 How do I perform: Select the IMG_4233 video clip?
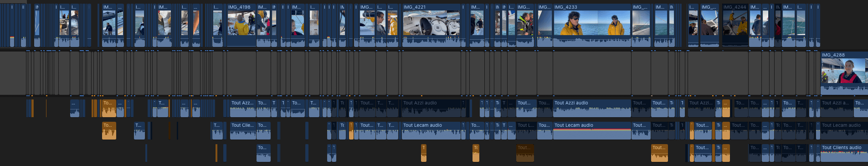coord(592,26)
